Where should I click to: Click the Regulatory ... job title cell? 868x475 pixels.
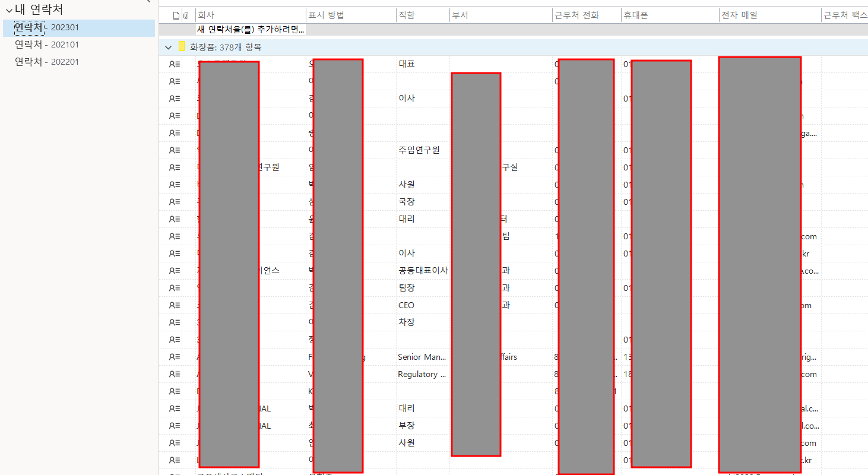pos(422,374)
